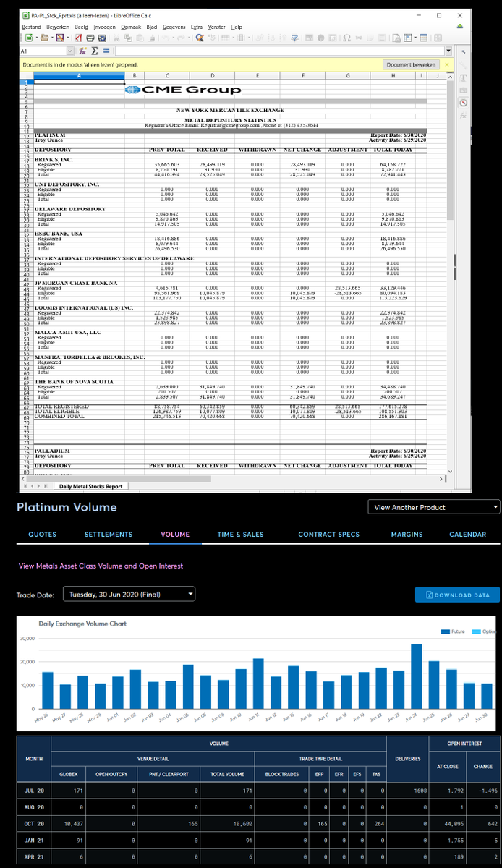
Task: Switch to the Calendar tab
Action: click(x=467, y=534)
